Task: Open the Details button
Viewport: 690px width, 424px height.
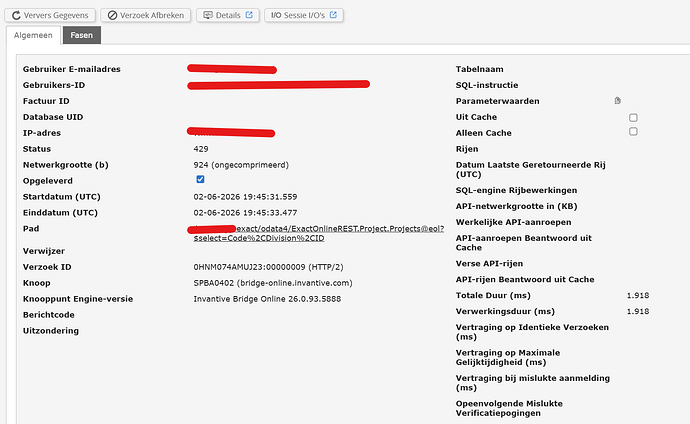Action: (228, 15)
